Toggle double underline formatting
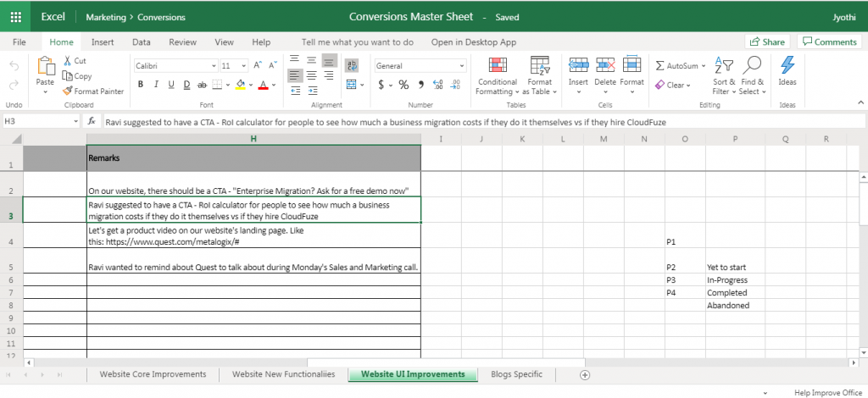868x398 pixels. (x=186, y=85)
